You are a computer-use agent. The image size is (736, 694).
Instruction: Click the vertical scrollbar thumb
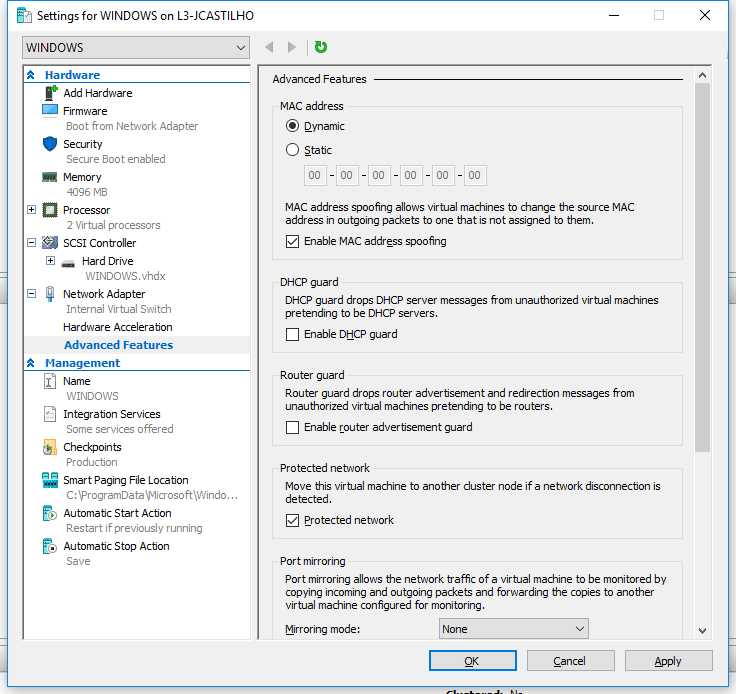pyautogui.click(x=702, y=267)
